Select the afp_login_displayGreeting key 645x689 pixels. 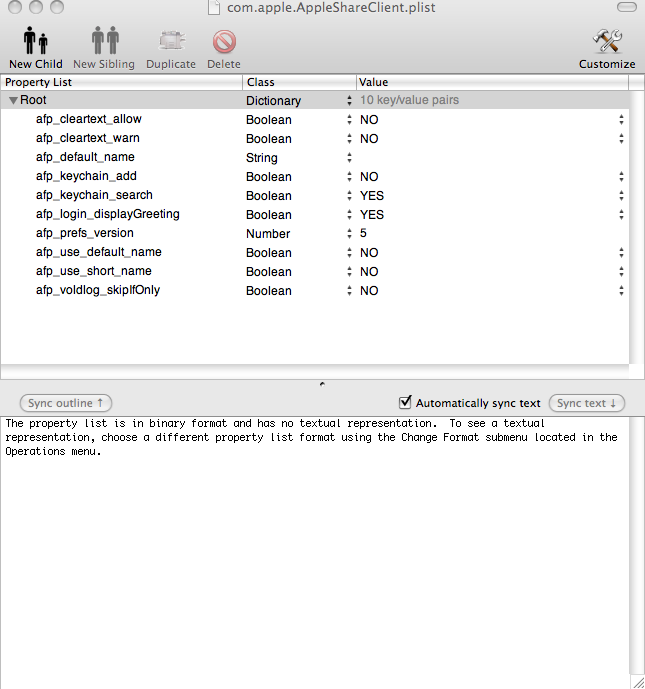click(x=108, y=214)
